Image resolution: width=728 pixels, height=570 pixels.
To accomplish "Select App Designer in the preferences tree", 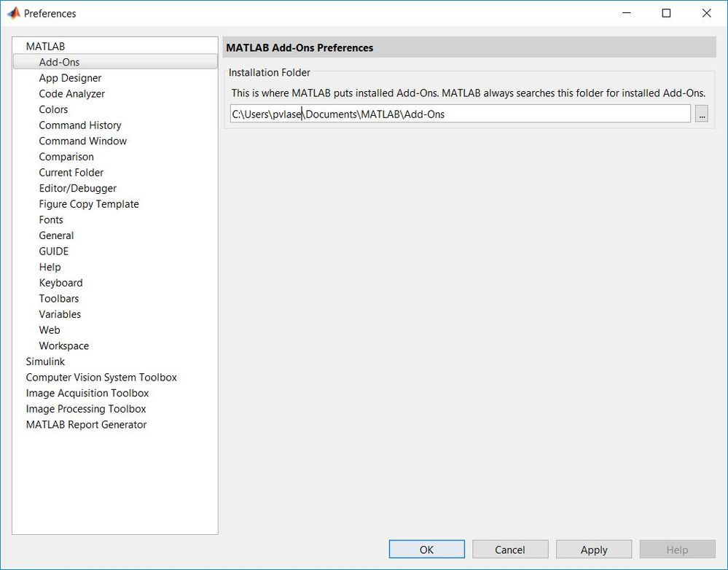I will coord(70,78).
